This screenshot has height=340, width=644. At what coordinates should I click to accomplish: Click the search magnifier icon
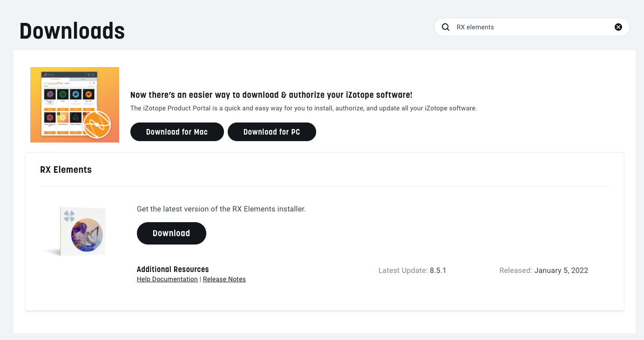(446, 27)
